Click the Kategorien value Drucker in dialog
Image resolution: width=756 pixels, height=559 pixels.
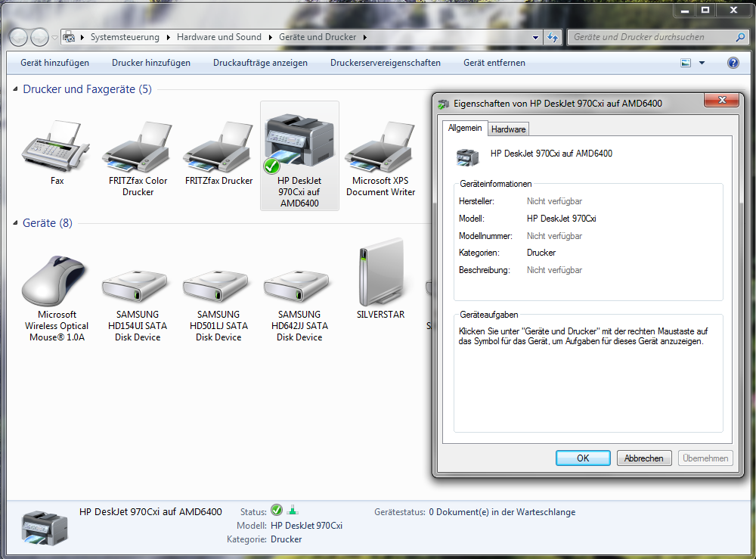coord(541,253)
